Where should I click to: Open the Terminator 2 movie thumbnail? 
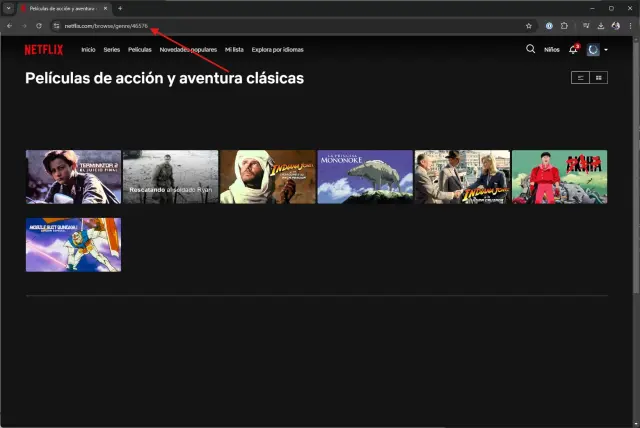(73, 177)
